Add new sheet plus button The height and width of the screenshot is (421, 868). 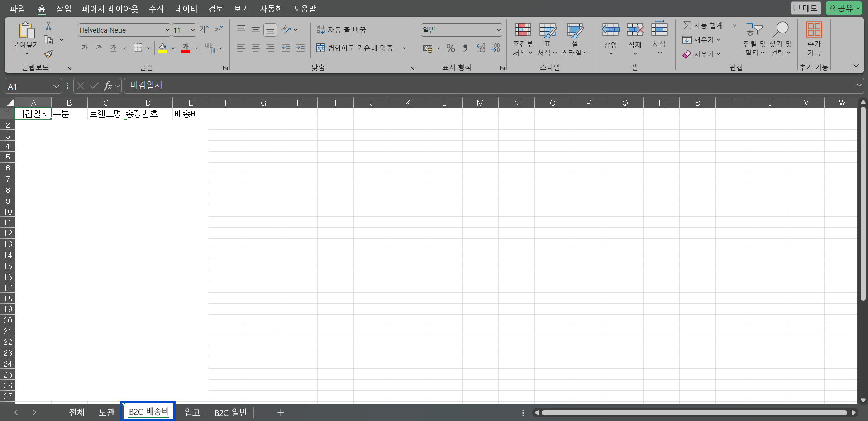click(281, 412)
